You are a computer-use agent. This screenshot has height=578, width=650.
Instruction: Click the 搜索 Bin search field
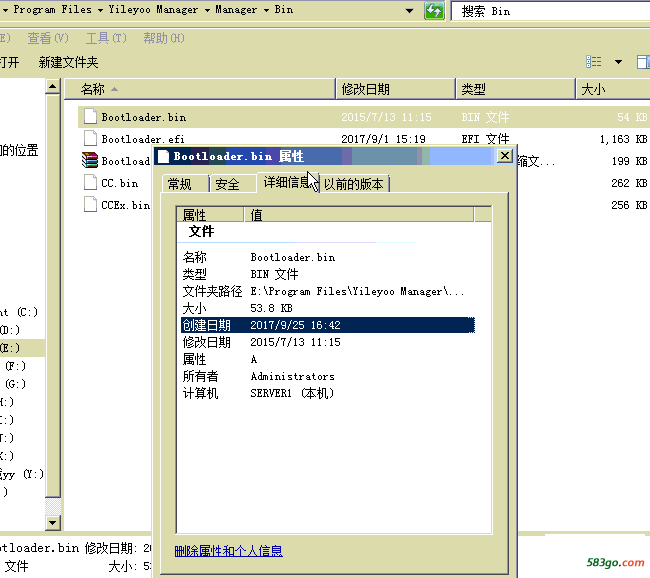(x=551, y=11)
